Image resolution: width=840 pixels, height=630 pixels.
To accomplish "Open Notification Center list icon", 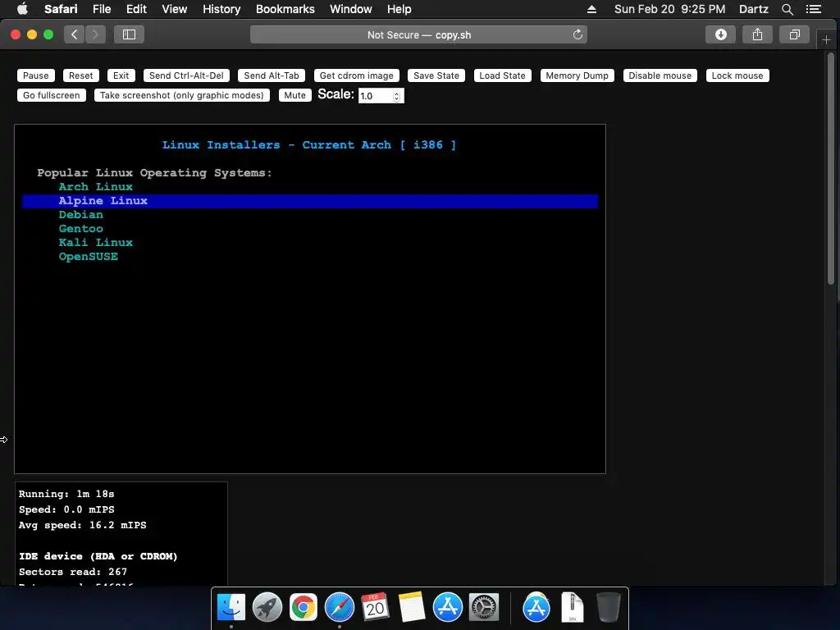I will (813, 9).
